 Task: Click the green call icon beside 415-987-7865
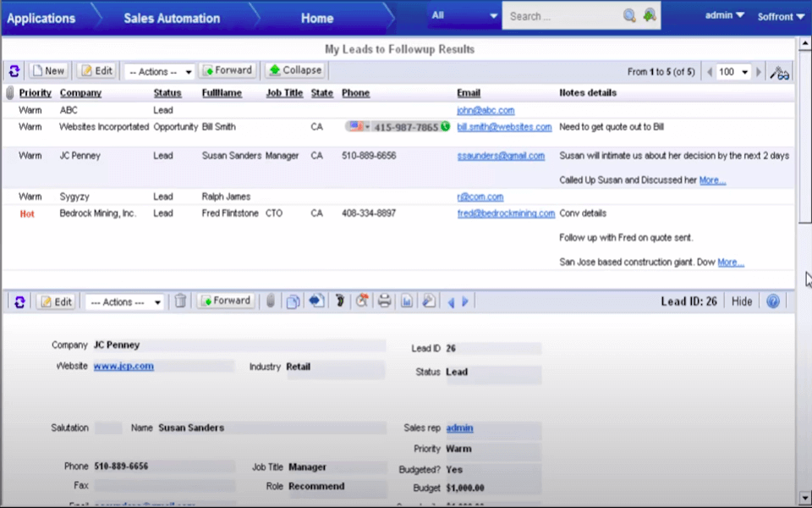tap(446, 126)
